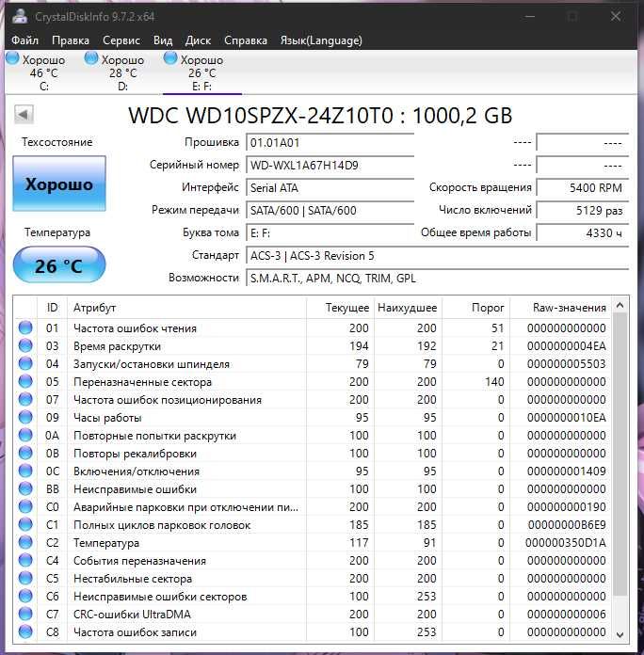Click raw value 000000000006 of CRC-ошибки
This screenshot has height=655, width=644.
pos(566,614)
